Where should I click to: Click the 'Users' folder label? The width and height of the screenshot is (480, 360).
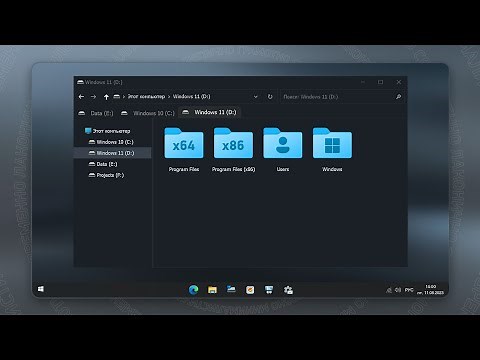tap(283, 169)
